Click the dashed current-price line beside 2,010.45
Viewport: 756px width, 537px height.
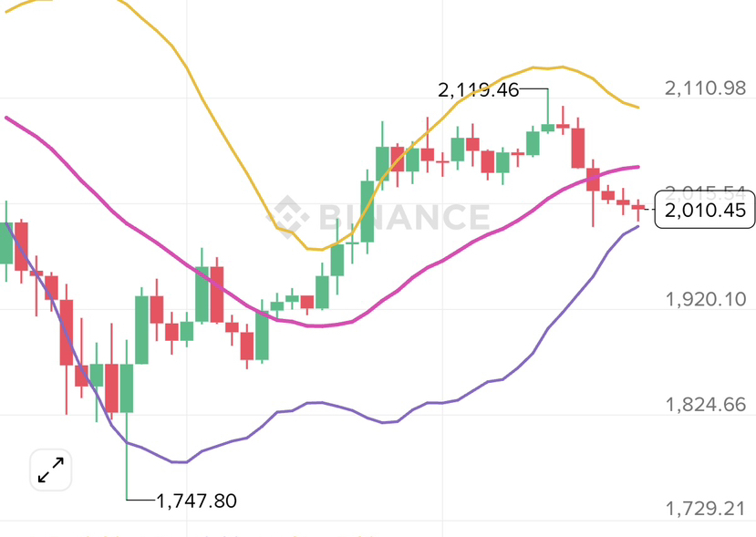(x=649, y=212)
